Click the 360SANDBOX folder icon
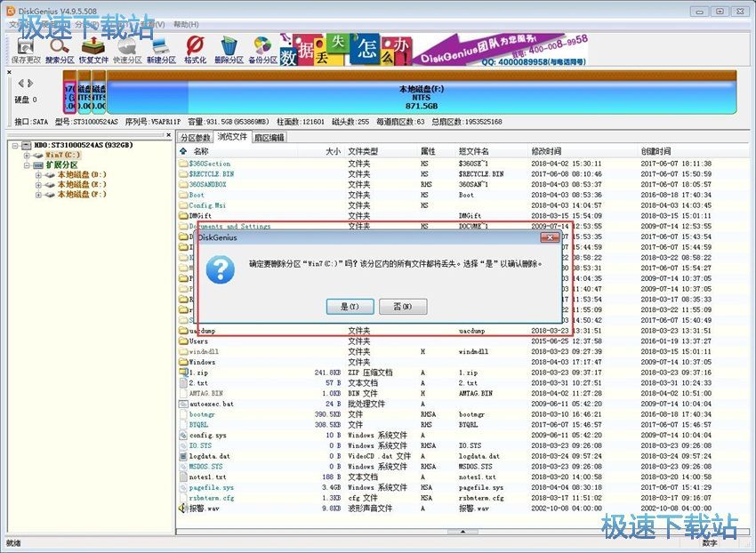Image resolution: width=756 pixels, height=553 pixels. pyautogui.click(x=183, y=184)
